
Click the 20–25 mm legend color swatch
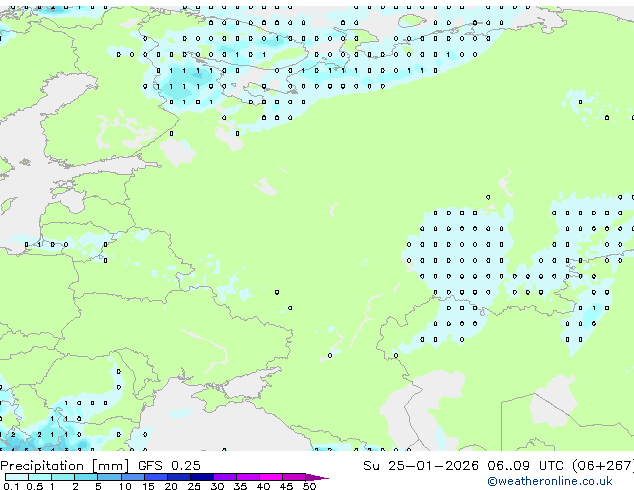coord(178,477)
